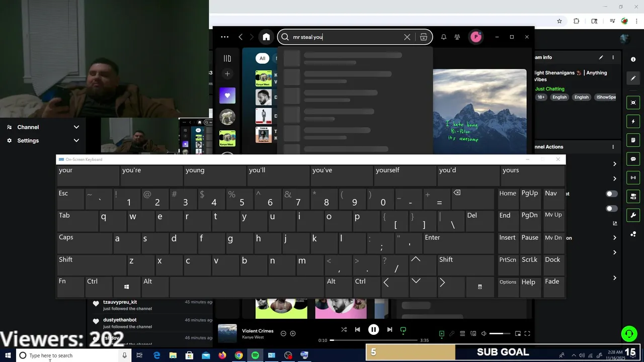Image resolution: width=644 pixels, height=362 pixels.
Task: Toggle first Channel Actions switch
Action: [x=611, y=194]
